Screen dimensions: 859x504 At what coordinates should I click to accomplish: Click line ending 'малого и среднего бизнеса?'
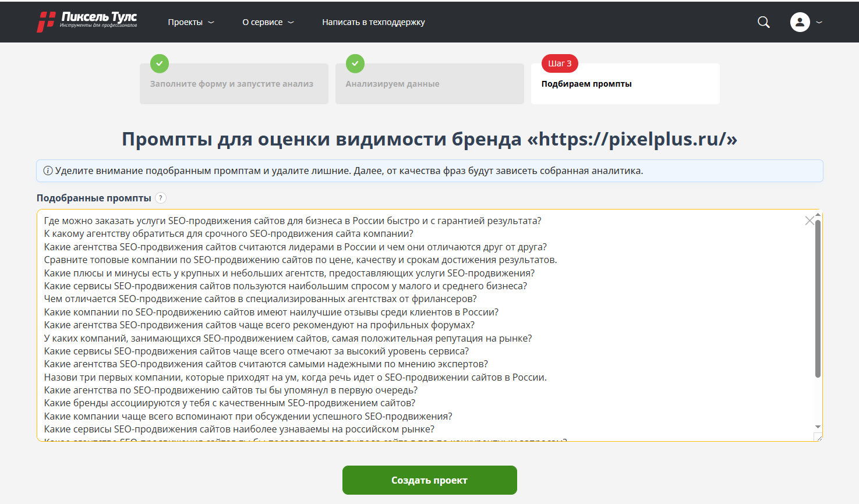pos(285,286)
